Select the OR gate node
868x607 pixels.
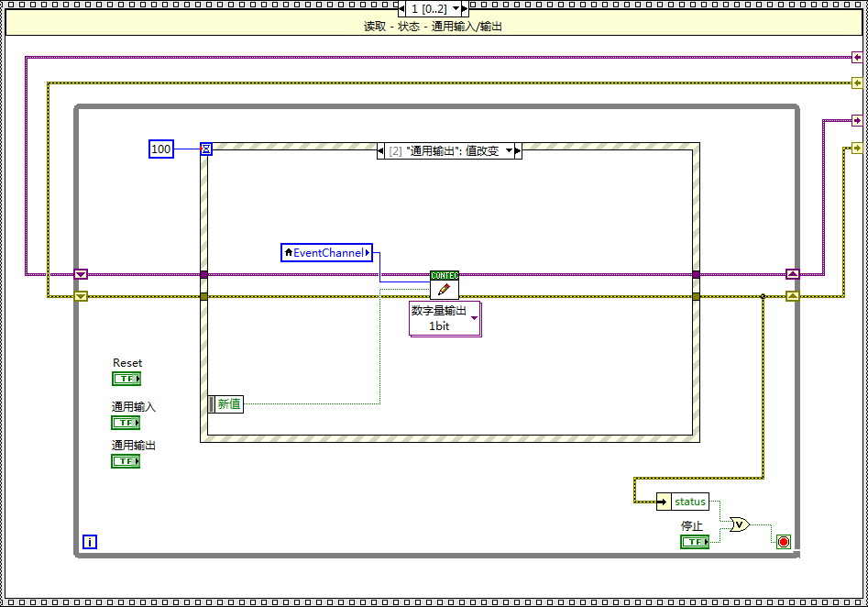click(x=740, y=524)
